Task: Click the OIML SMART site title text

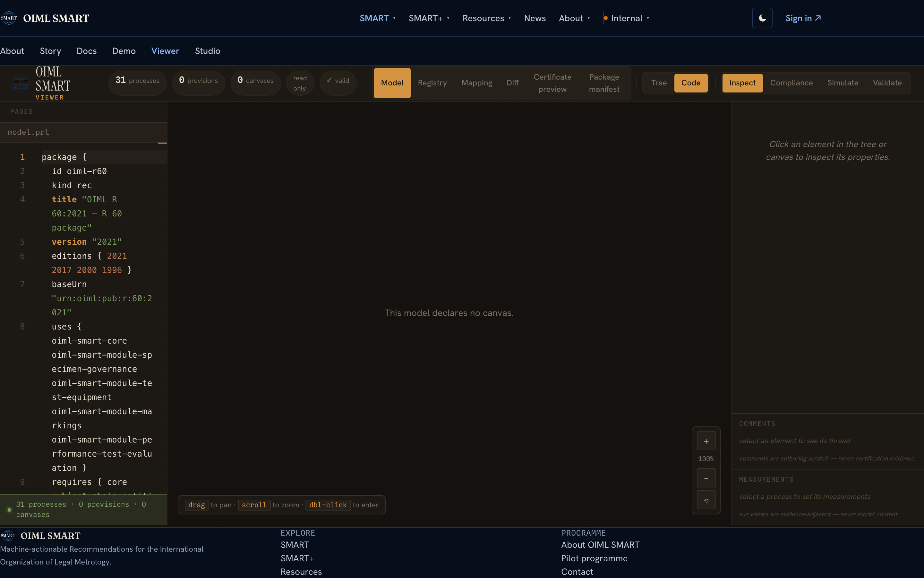Action: click(56, 18)
